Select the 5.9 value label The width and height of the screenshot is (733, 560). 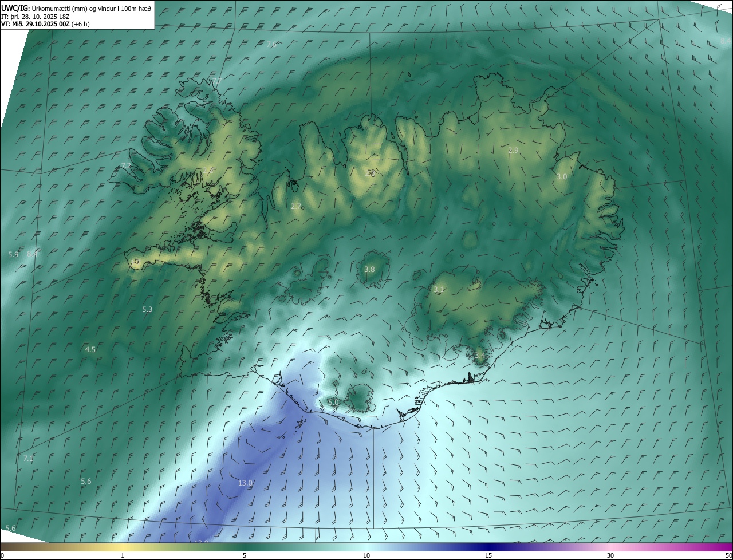[x=13, y=254]
